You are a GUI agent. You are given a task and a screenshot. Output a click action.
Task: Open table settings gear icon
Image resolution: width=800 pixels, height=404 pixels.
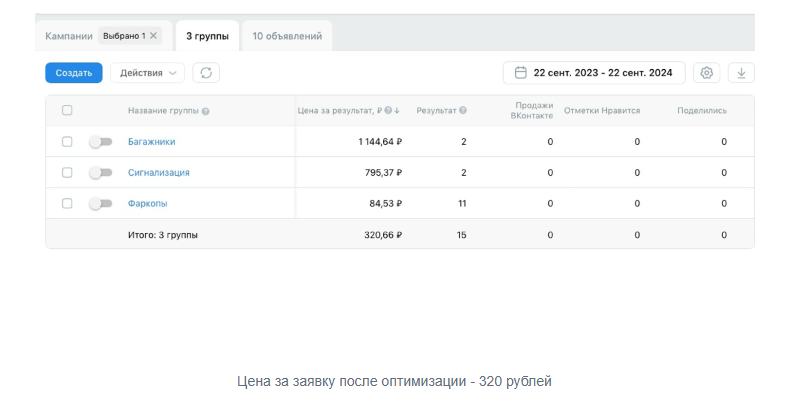[x=707, y=73]
